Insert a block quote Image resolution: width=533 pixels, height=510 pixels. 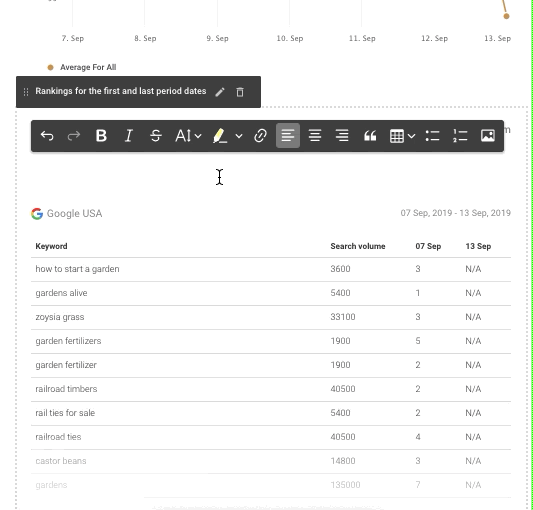[x=370, y=136]
